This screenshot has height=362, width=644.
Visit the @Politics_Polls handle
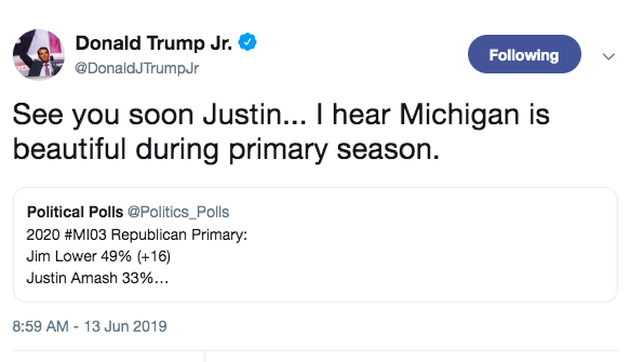178,212
